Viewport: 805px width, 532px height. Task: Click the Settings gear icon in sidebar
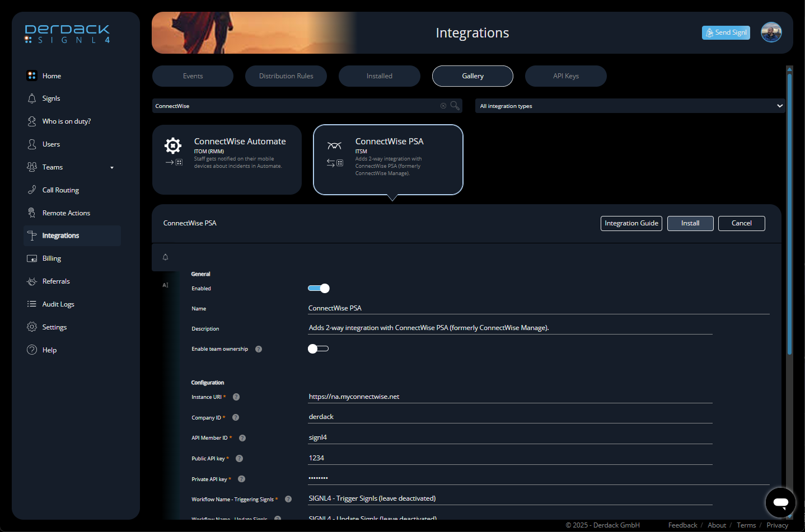[x=32, y=327]
